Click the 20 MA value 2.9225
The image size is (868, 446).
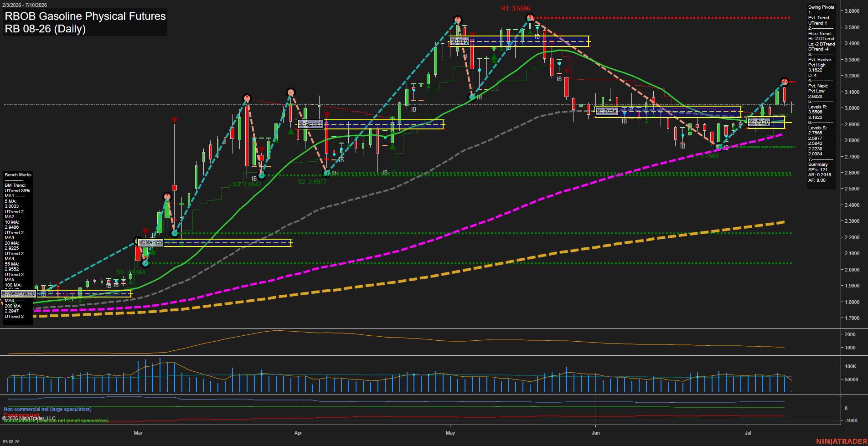12,248
